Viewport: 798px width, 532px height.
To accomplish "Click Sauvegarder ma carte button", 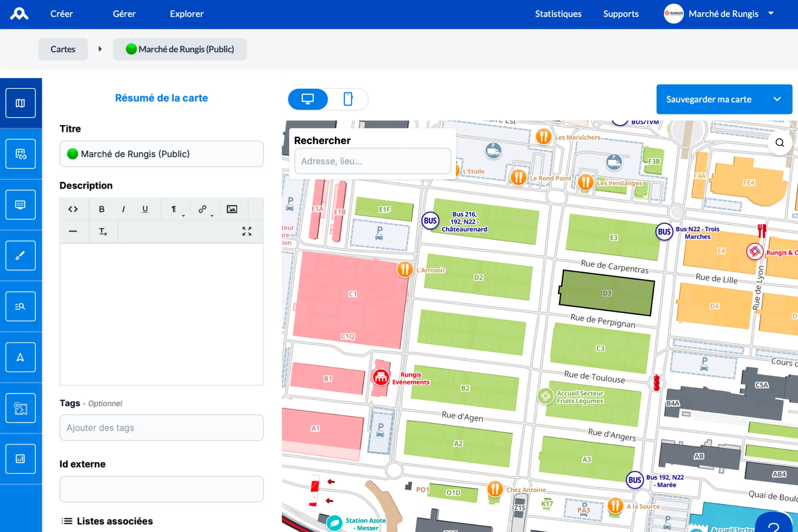I will click(x=709, y=99).
